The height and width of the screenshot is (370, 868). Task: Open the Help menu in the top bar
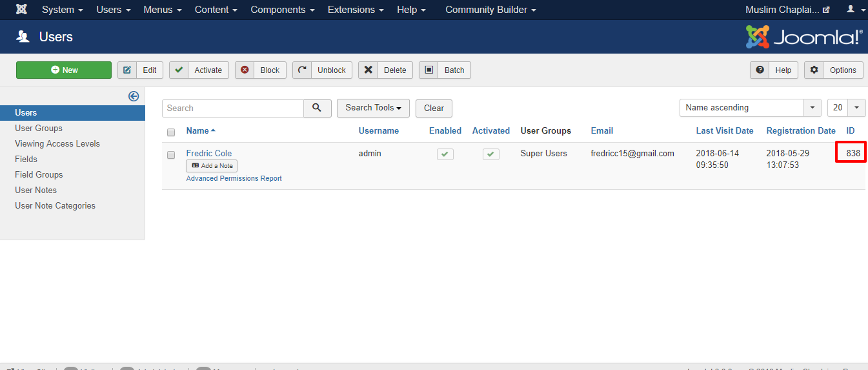tap(411, 10)
